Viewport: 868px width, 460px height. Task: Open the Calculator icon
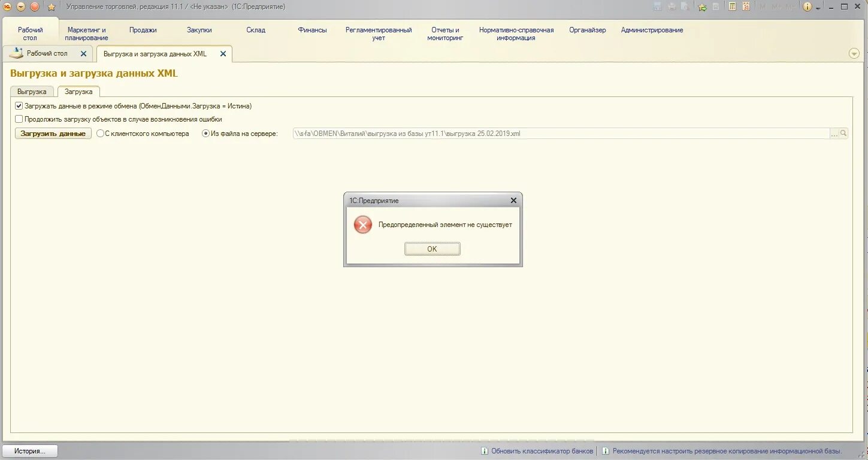732,7
